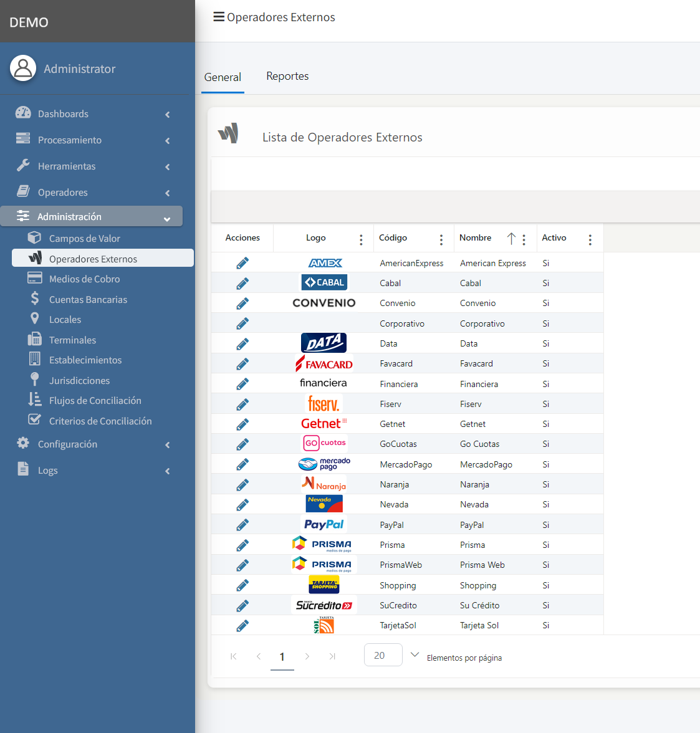The height and width of the screenshot is (733, 700).
Task: Go to the previous page
Action: point(259,656)
